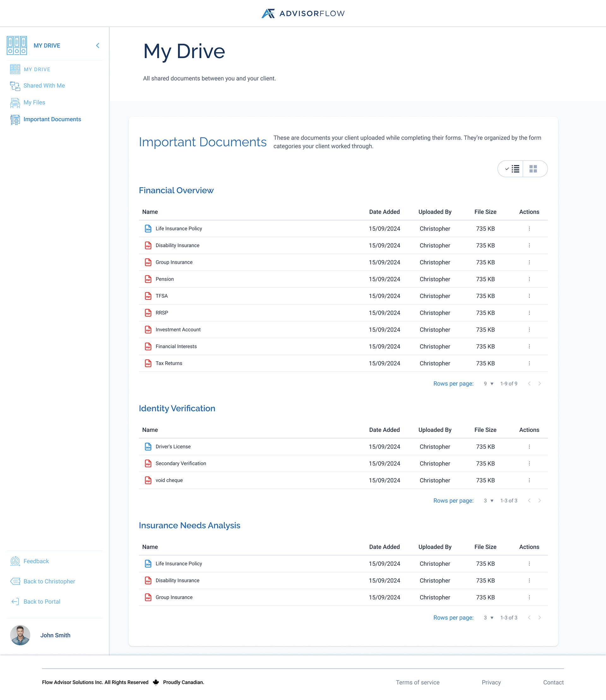Open the Feedback sidebar icon

[x=15, y=561]
